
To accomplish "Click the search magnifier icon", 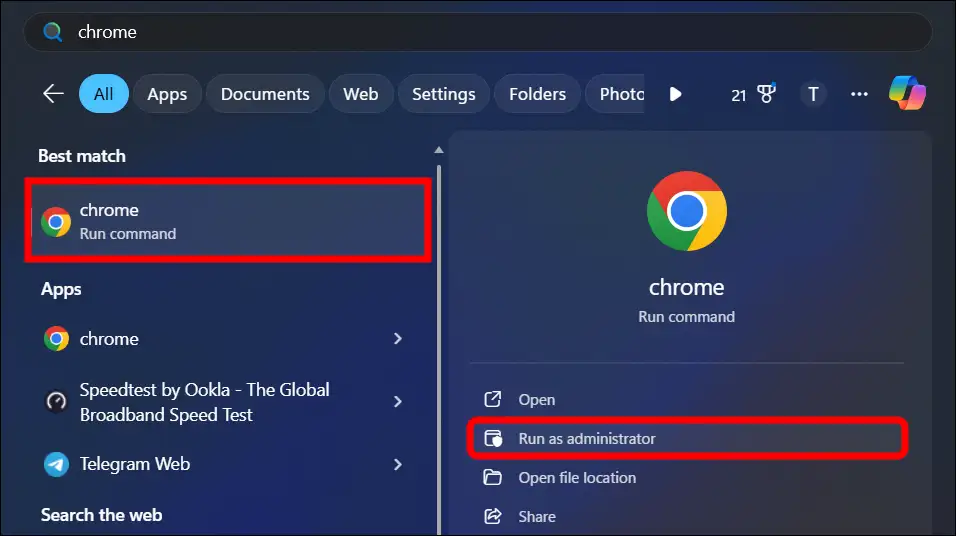I will point(53,32).
